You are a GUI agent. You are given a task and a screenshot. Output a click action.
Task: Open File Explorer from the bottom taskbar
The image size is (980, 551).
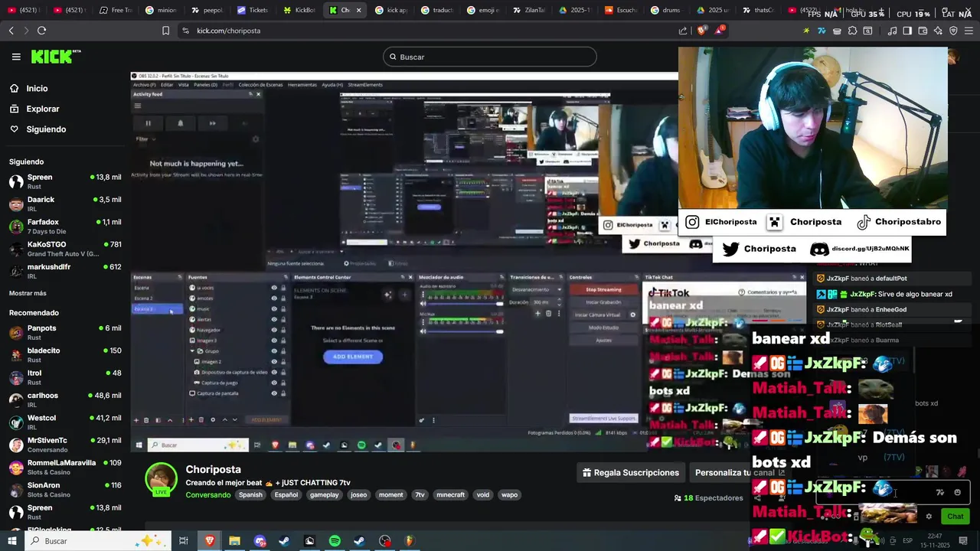234,541
